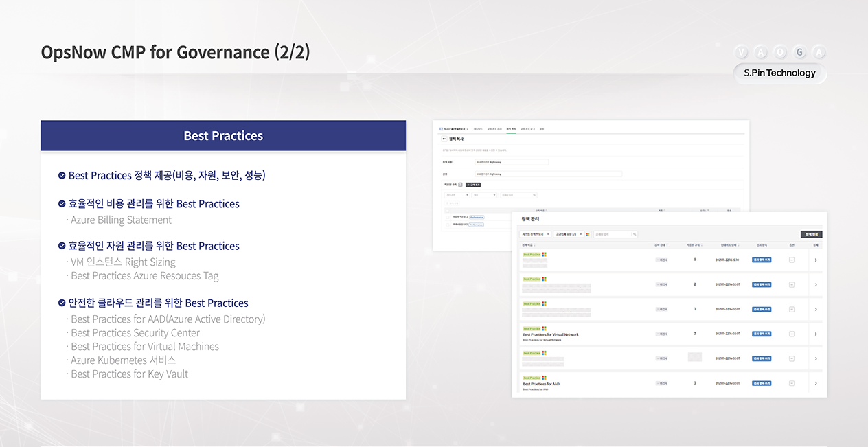Click the blue button in the 9-rule policy row
The height and width of the screenshot is (447, 868).
(762, 260)
